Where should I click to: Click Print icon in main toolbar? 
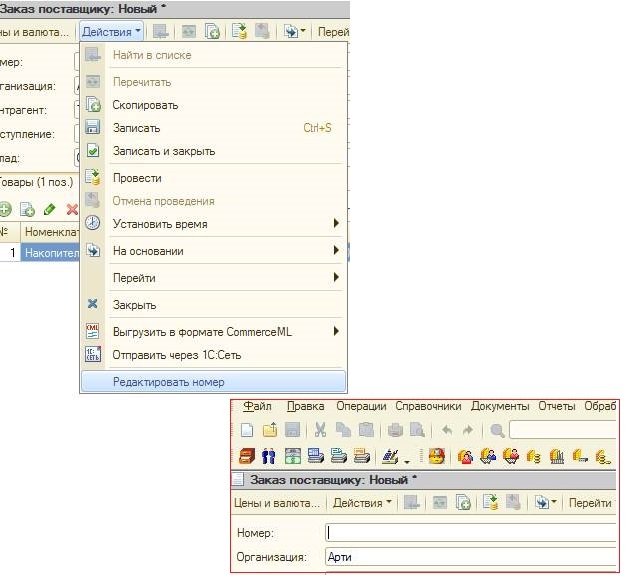[395, 430]
